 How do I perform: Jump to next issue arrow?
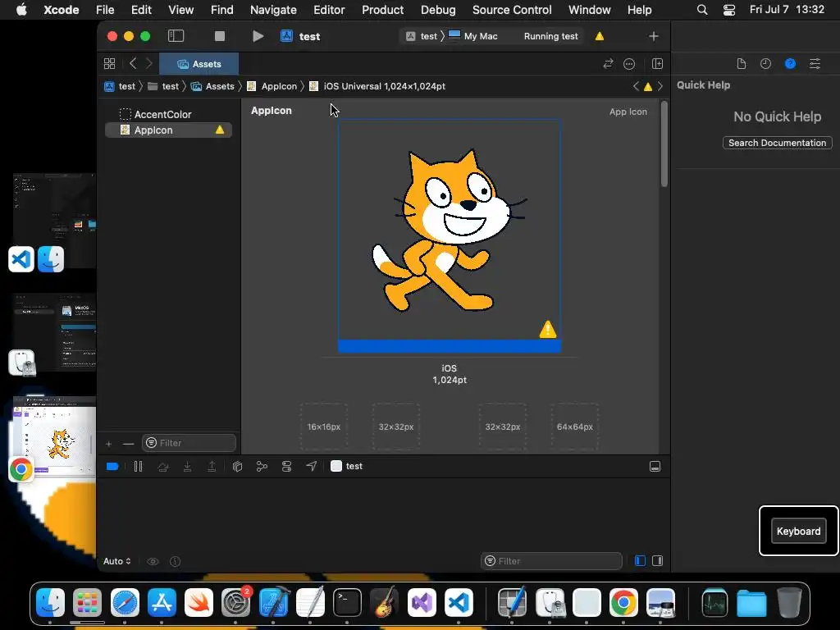coord(660,86)
